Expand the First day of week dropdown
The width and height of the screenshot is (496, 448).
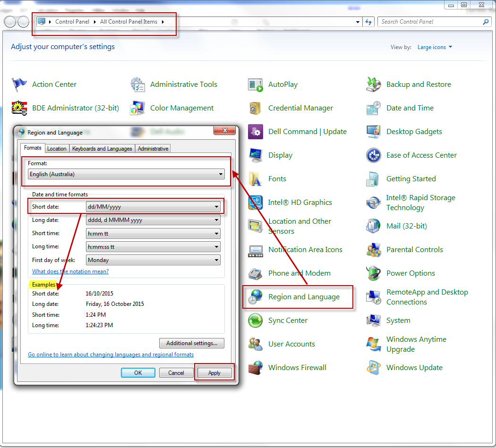point(153,260)
